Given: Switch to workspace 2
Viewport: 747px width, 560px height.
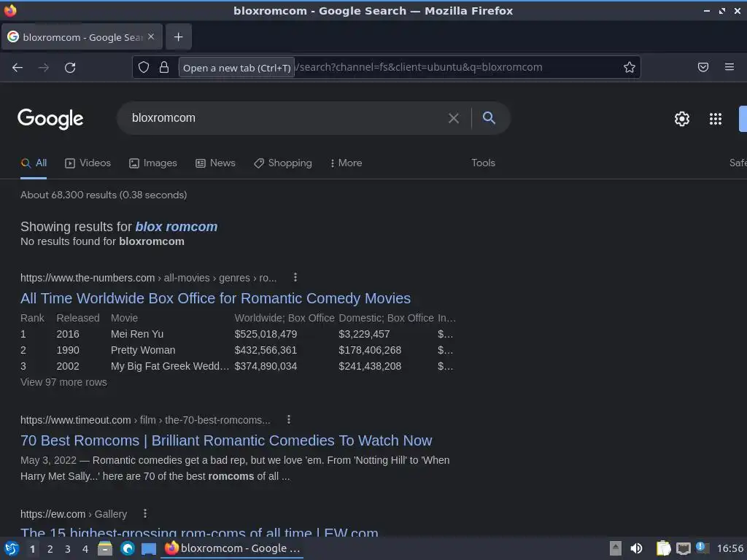Looking at the screenshot, I should tap(50, 549).
